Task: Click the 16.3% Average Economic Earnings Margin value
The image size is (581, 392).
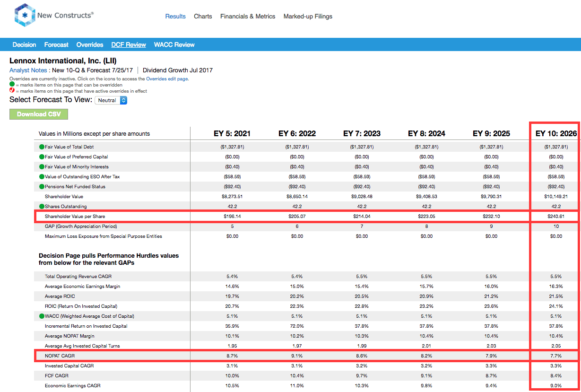Action: pos(556,287)
